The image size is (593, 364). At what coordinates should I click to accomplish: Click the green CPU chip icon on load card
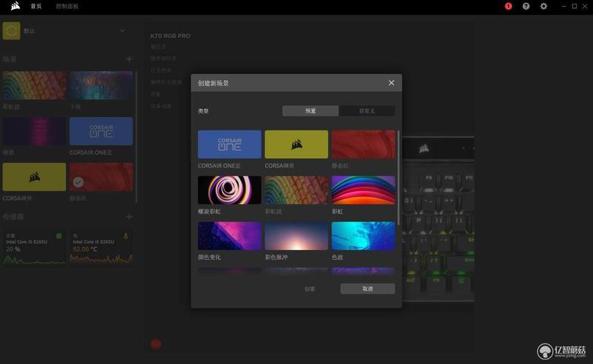click(59, 236)
